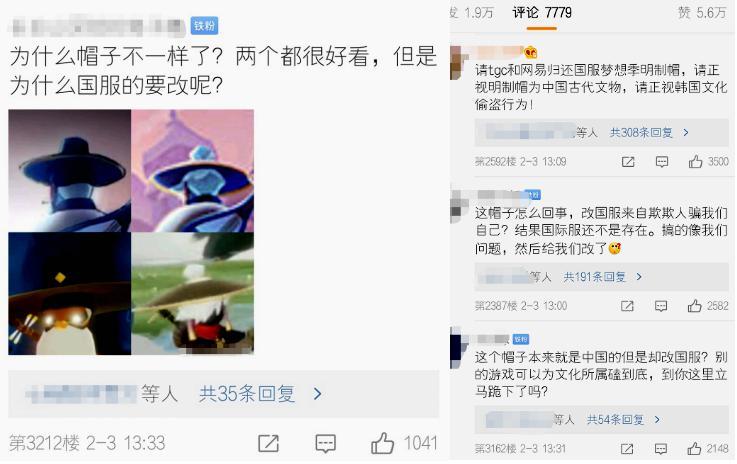The height and width of the screenshot is (464, 737).
Task: Reply to the floor 2592 comment
Action: (662, 162)
